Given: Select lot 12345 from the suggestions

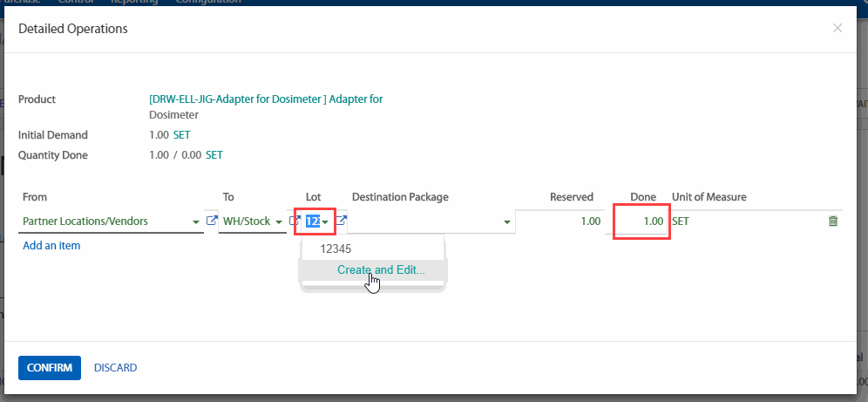Looking at the screenshot, I should pos(336,249).
